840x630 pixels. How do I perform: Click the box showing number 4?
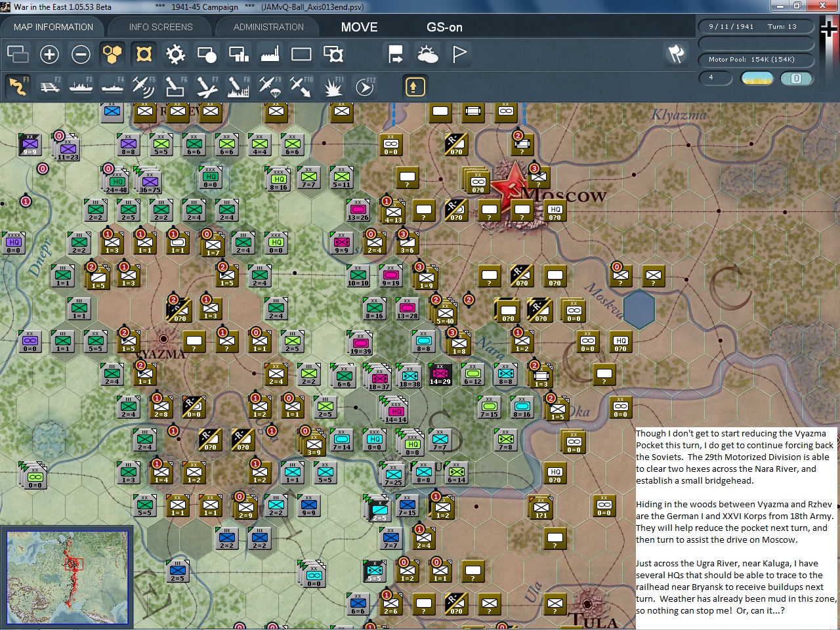[716, 78]
